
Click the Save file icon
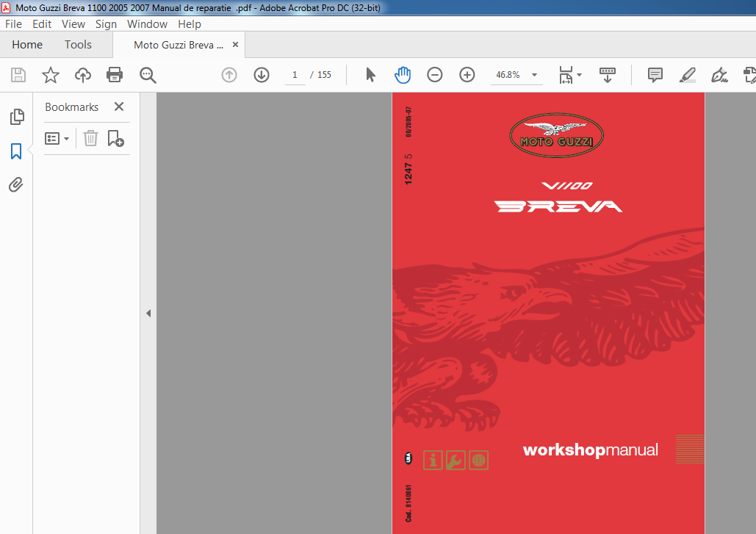(18, 75)
